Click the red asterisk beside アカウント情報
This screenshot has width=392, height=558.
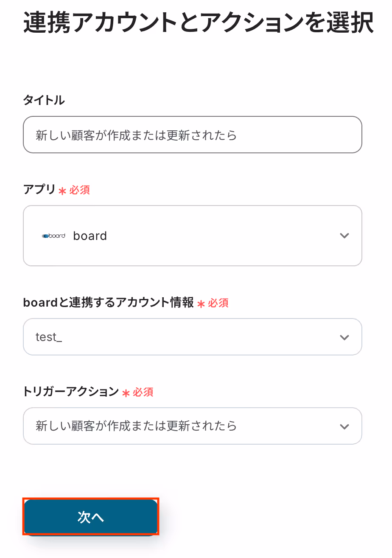click(201, 304)
